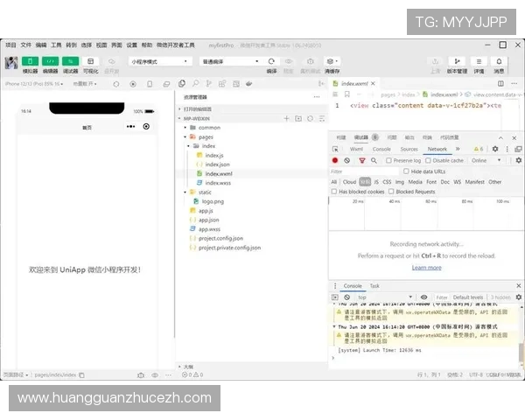Collapse the debugger panel with up chevron
The image size is (525, 420).
500,137
